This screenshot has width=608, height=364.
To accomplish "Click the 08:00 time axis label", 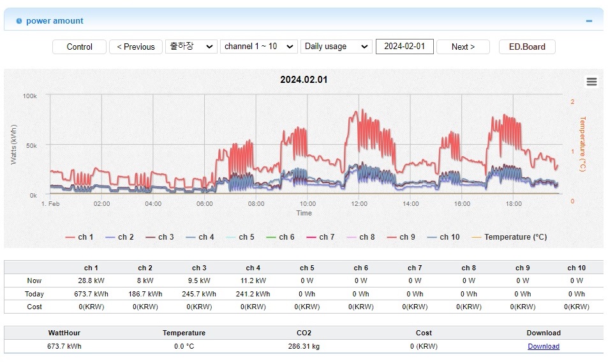I will pos(256,204).
